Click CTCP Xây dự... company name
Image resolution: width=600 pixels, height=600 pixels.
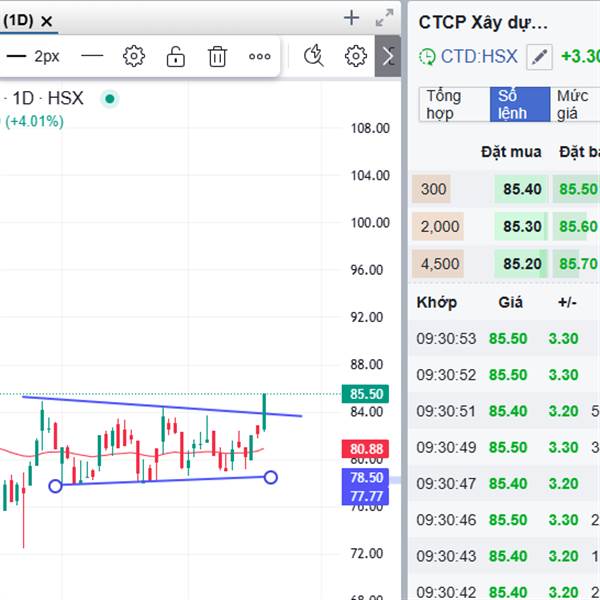click(483, 23)
